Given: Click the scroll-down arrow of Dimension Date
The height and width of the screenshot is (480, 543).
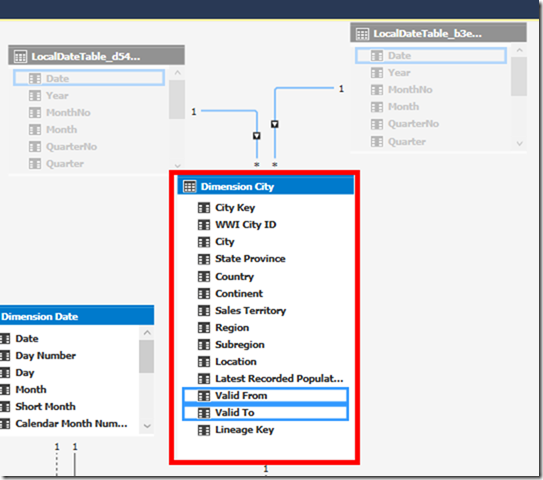Looking at the screenshot, I should click(147, 426).
